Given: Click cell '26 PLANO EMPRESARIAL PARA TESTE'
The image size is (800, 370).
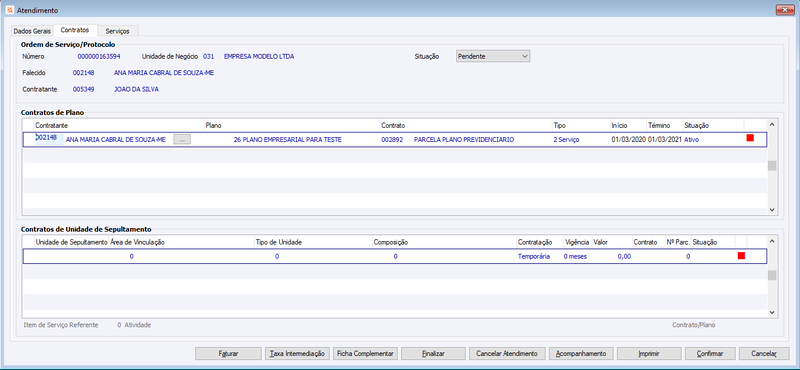Looking at the screenshot, I should click(288, 139).
